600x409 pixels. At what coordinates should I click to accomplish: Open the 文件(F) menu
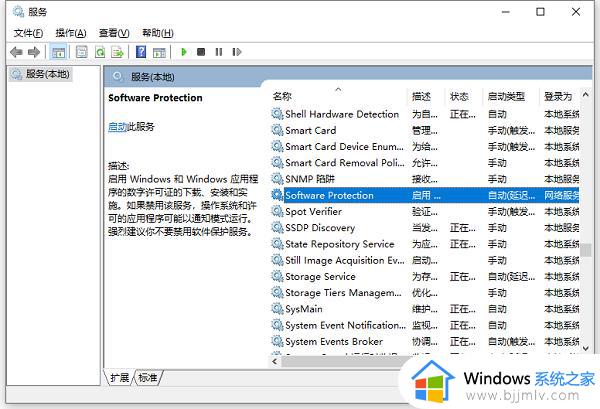click(x=28, y=33)
